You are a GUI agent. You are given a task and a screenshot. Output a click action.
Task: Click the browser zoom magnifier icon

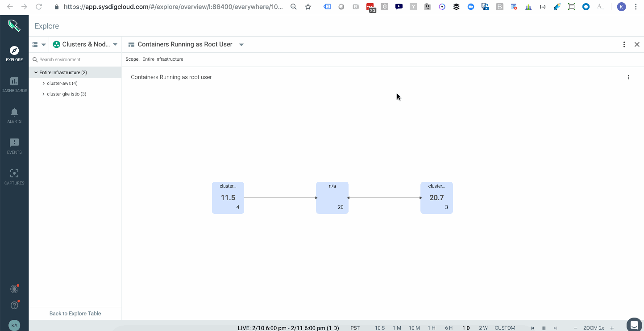pyautogui.click(x=293, y=7)
